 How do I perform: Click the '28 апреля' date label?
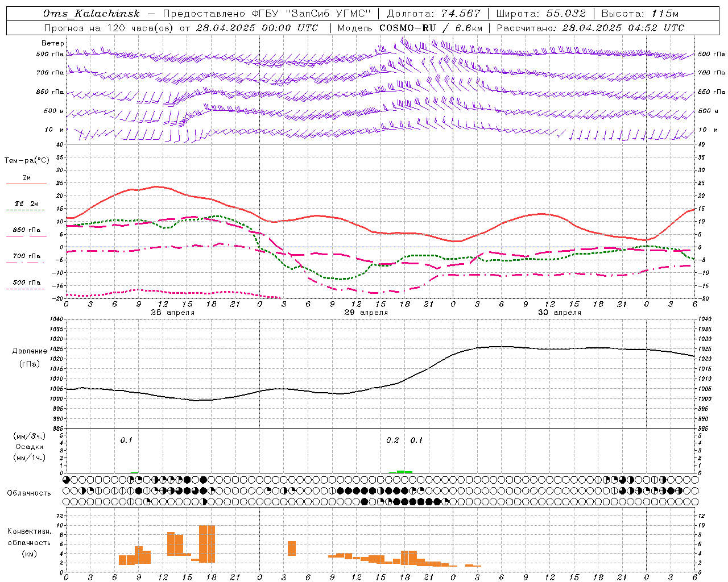pos(173,313)
